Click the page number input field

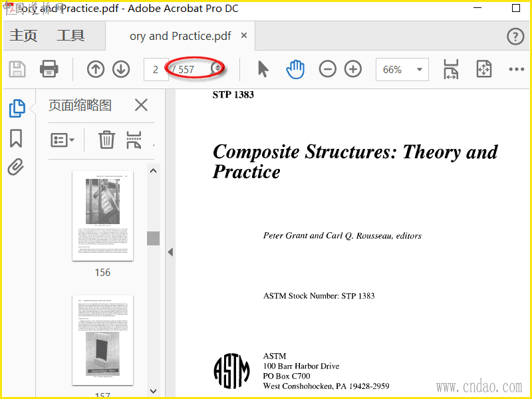[x=156, y=70]
